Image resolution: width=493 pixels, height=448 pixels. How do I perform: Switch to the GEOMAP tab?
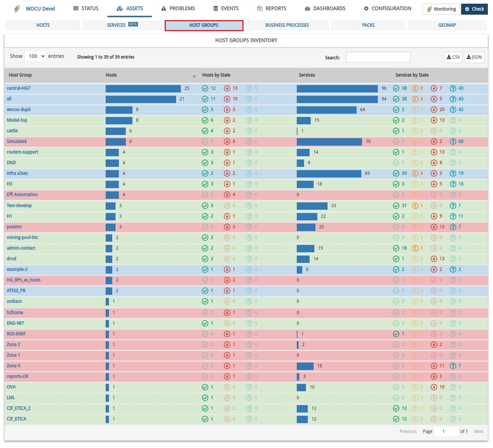(447, 25)
